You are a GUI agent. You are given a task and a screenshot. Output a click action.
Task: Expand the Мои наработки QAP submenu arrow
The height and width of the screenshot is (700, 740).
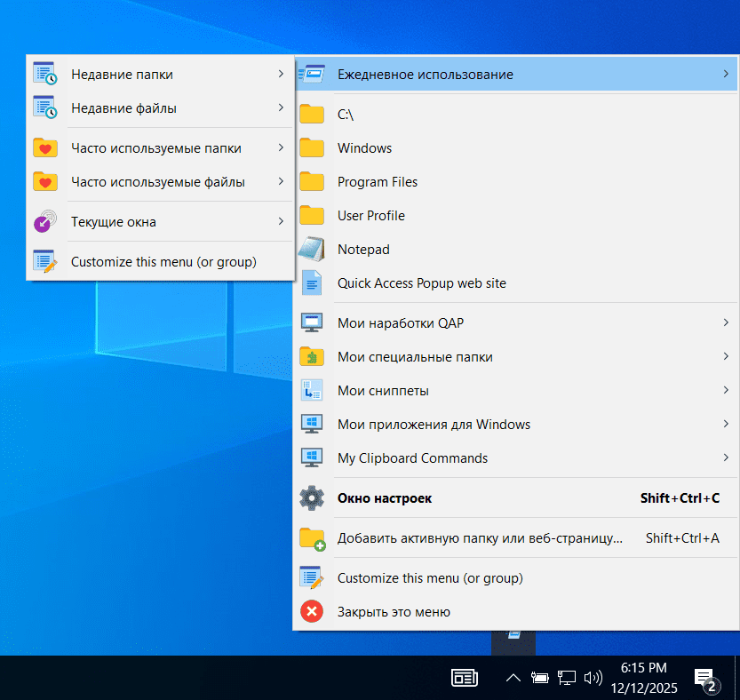726,322
